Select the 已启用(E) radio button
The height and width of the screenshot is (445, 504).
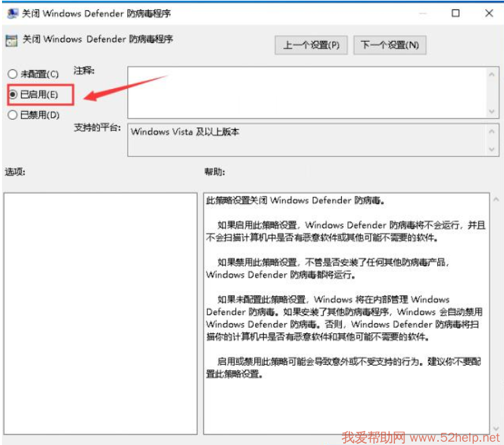13,95
